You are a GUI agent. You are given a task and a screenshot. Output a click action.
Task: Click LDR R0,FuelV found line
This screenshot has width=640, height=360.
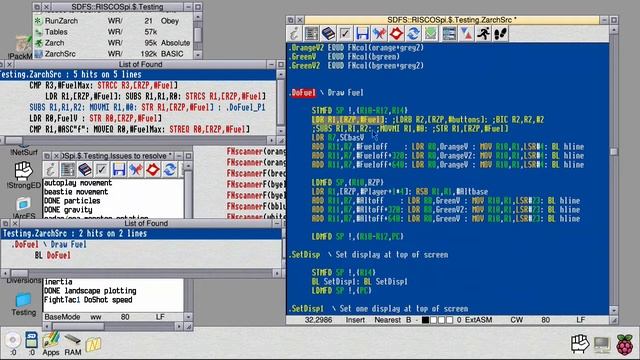(96, 118)
